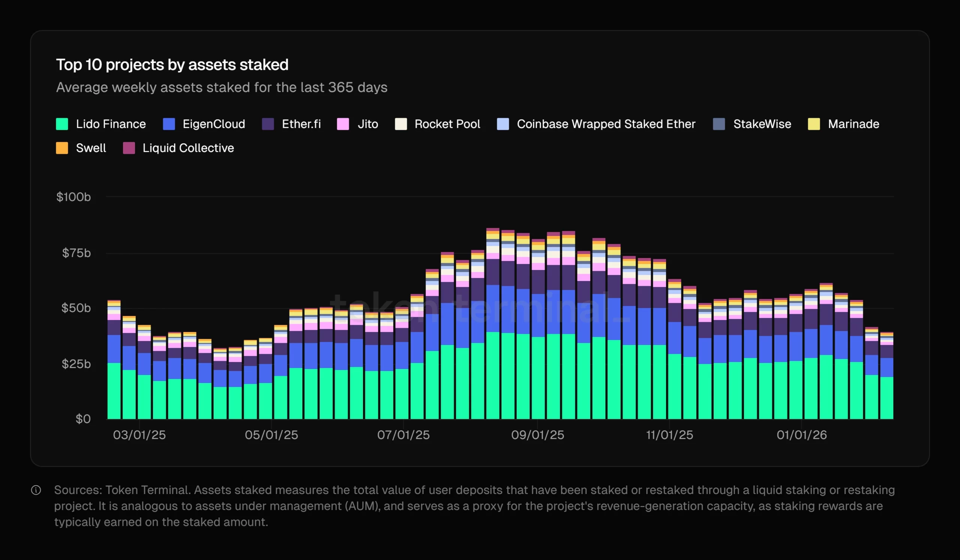Click the $100b y-axis label

(73, 197)
